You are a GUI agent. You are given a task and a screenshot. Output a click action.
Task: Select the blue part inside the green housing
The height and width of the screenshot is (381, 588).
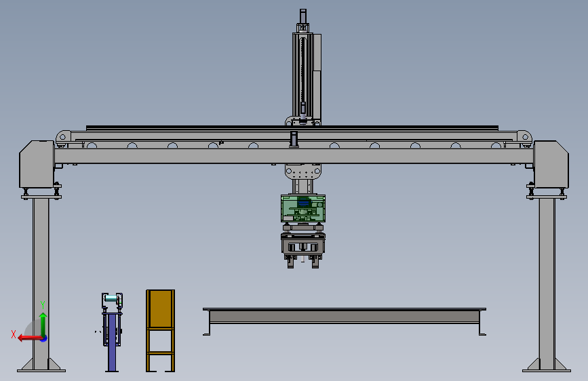[x=304, y=203]
